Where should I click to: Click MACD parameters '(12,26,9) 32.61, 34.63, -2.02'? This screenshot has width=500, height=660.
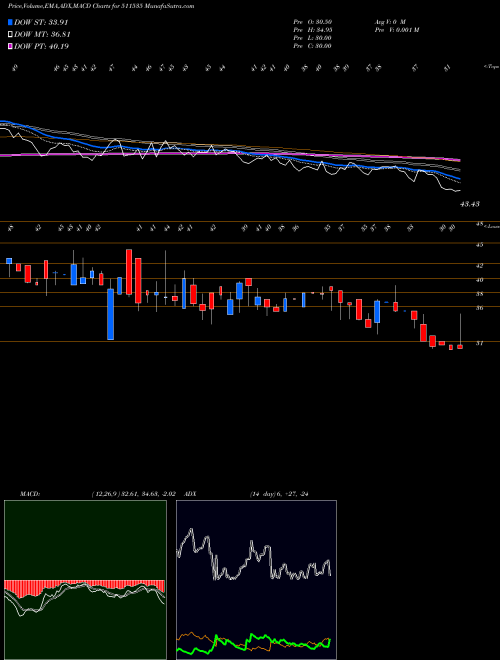point(133,494)
